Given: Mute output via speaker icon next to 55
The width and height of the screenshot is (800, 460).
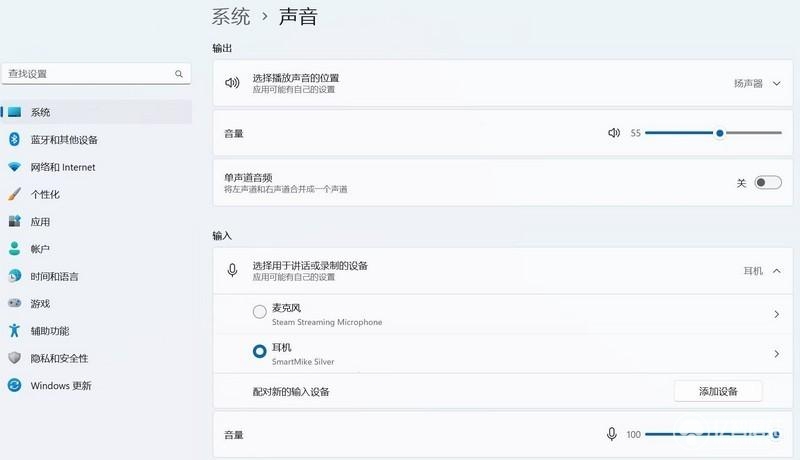Looking at the screenshot, I should [614, 133].
